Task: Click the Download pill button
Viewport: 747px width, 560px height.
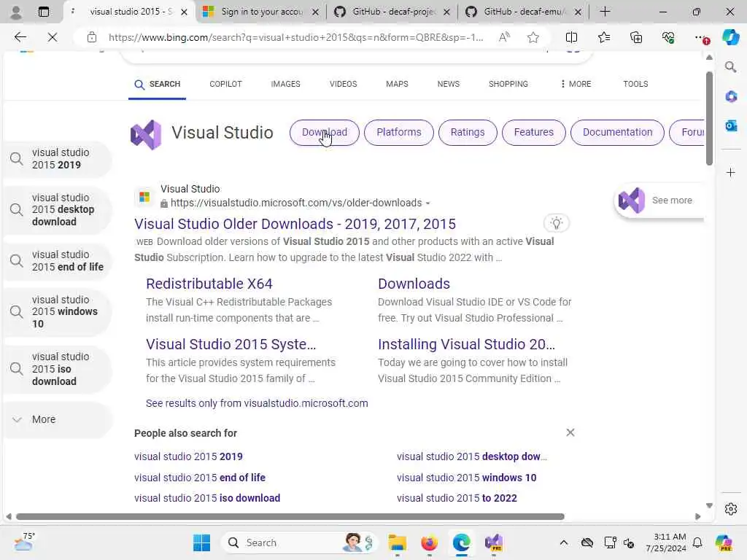Action: [325, 133]
